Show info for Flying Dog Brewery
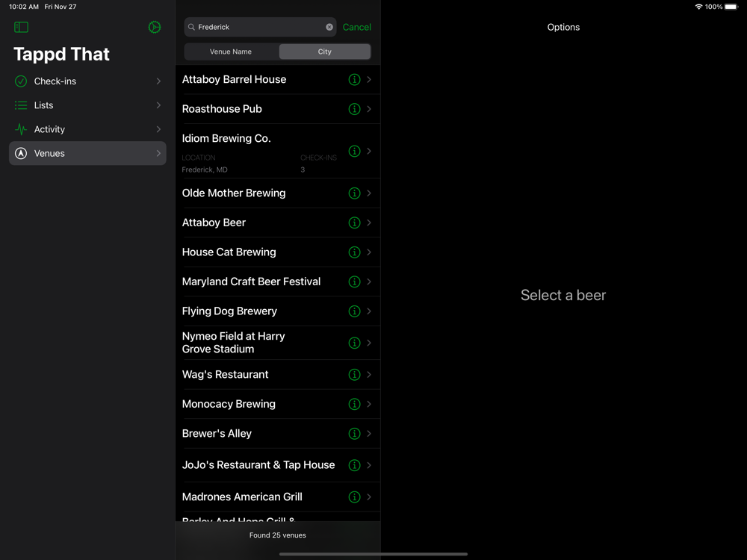The width and height of the screenshot is (747, 560). point(354,311)
